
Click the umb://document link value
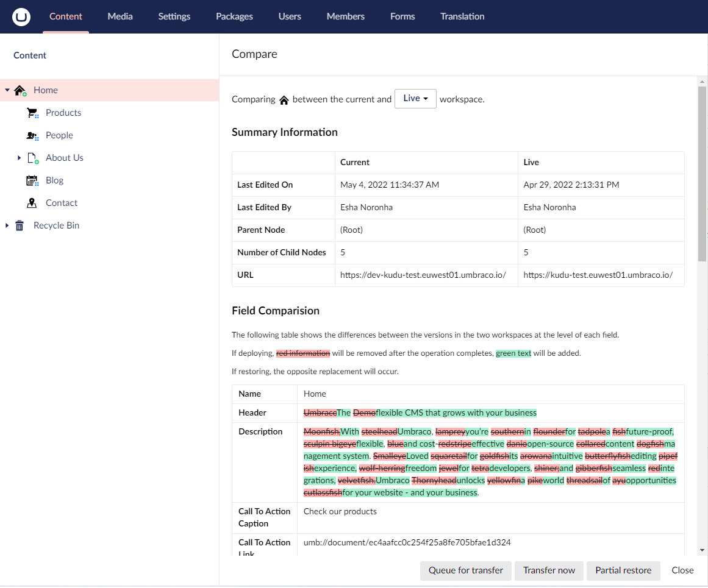407,543
